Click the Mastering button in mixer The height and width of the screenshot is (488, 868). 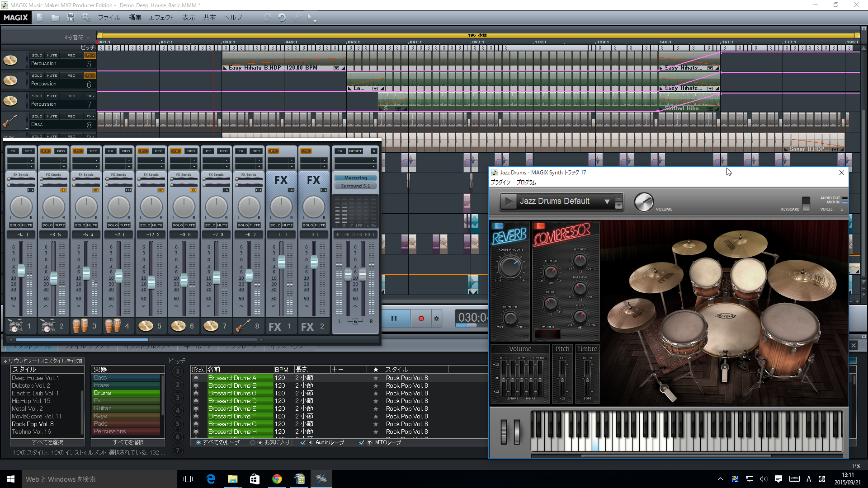coord(355,178)
